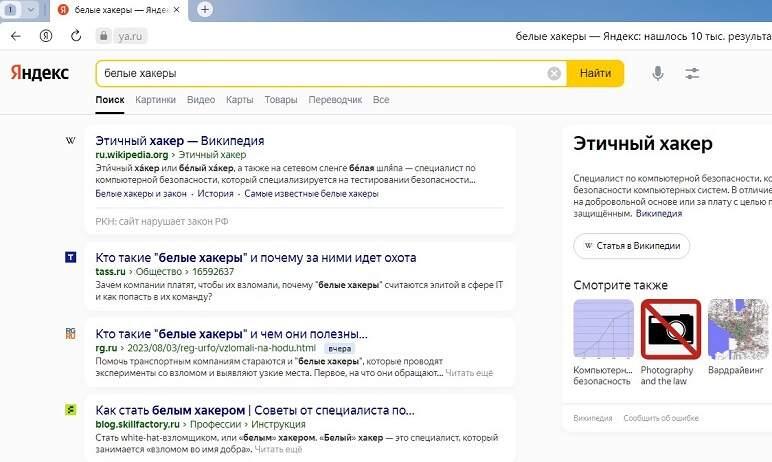
Task: Click the padlock site security icon
Action: click(103, 36)
